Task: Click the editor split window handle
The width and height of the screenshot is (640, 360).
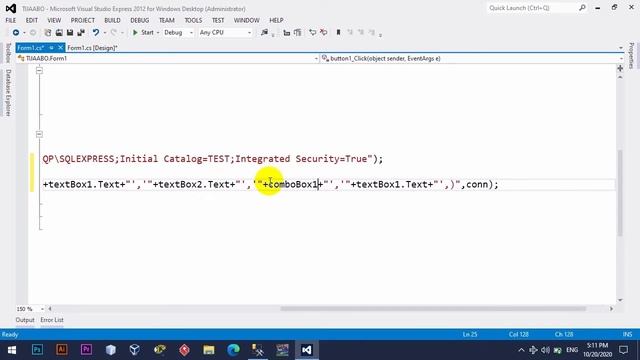Action: click(620, 68)
